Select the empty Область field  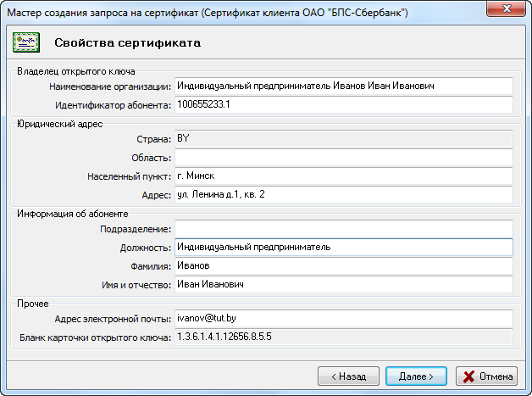coord(343,157)
